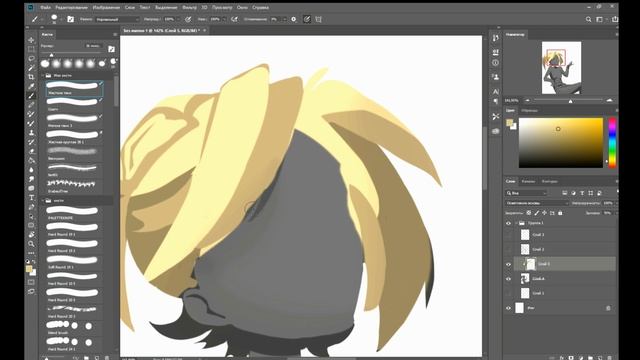Filter layers by adjustment layer icon
The image size is (640, 360).
[573, 193]
